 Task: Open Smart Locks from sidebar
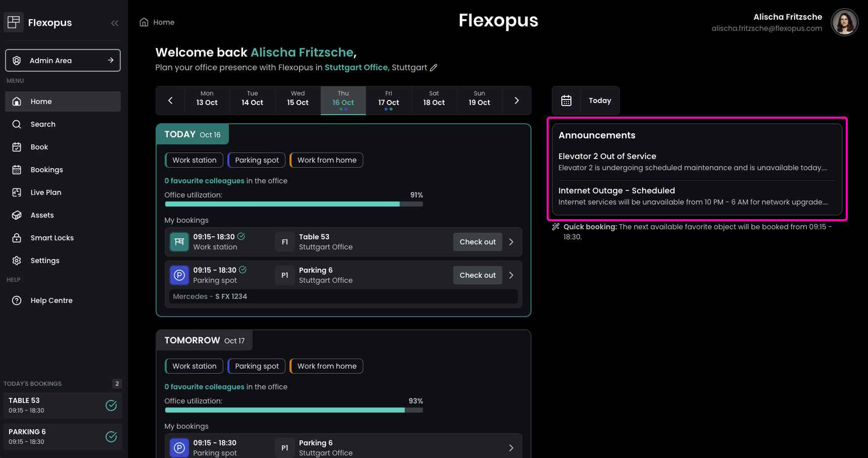pyautogui.click(x=52, y=238)
